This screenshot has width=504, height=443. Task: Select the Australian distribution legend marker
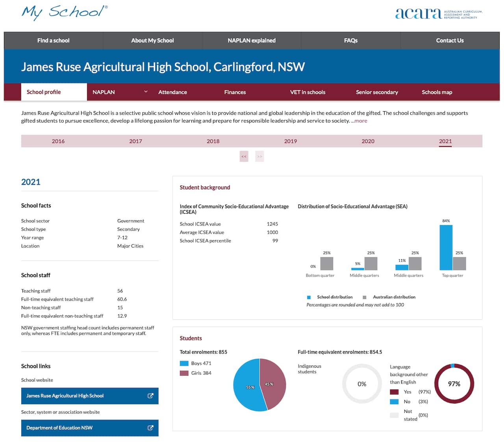click(x=364, y=297)
